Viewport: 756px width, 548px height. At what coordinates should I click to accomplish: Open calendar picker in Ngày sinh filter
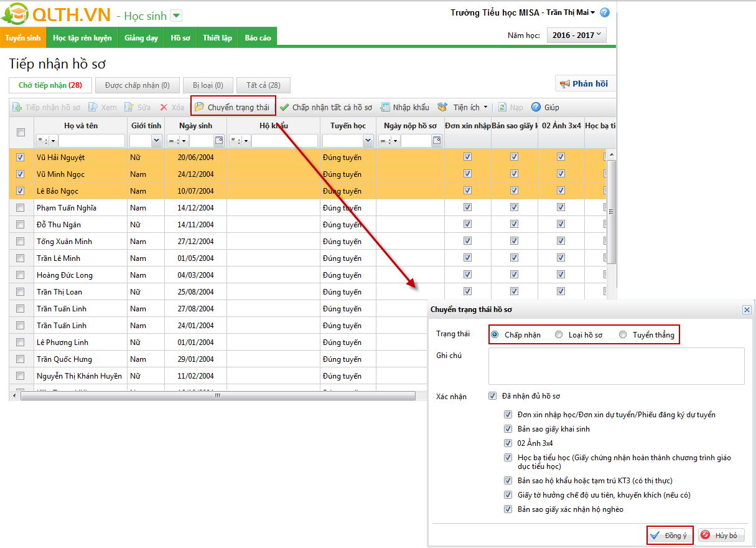point(219,141)
